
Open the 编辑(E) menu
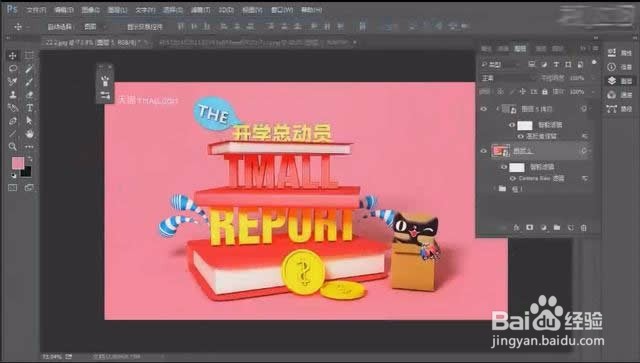64,10
